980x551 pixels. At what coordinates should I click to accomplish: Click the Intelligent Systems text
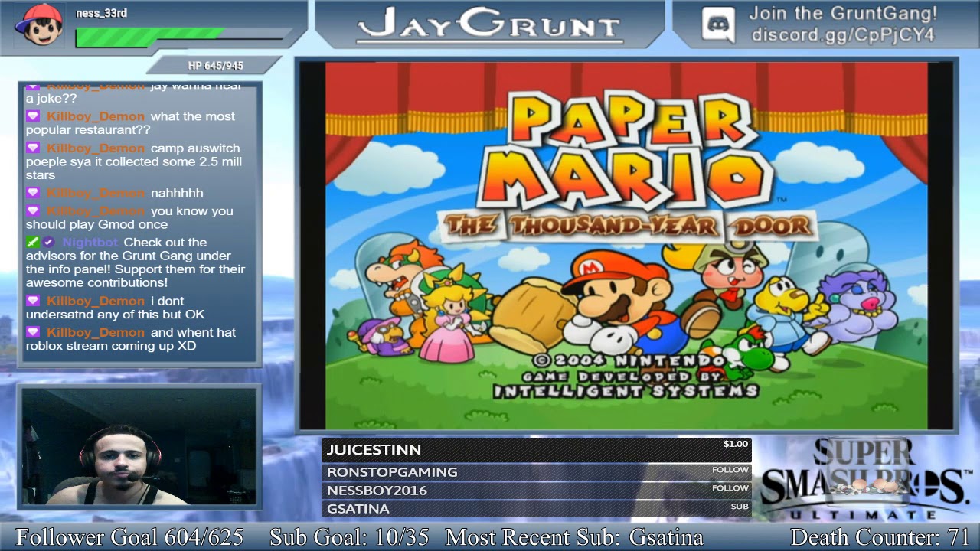click(x=626, y=391)
